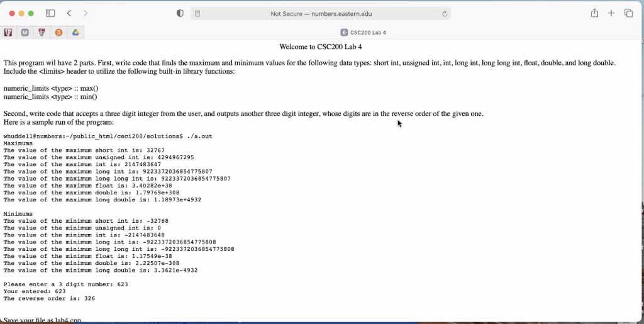The height and width of the screenshot is (324, 644).
Task: Click the minimum short int -32768 line
Action: [x=86, y=221]
